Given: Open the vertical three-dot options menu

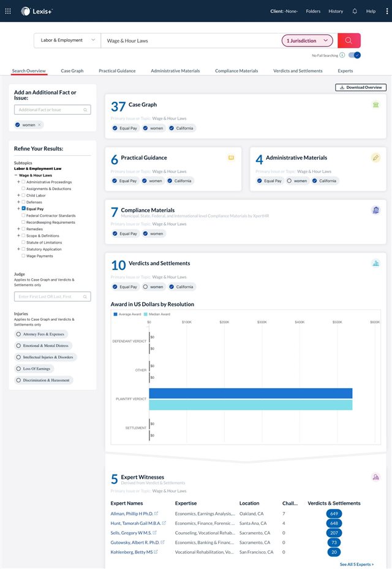Looking at the screenshot, I should (387, 11).
